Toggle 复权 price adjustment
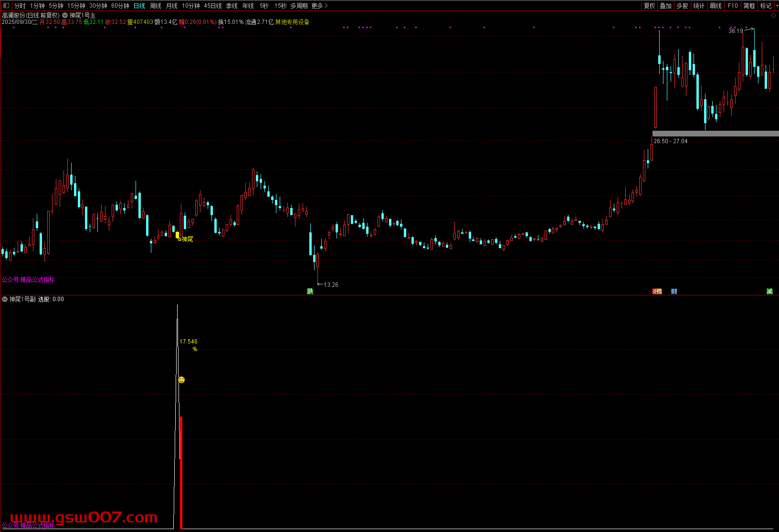Screen dimensions: 779x532 pyautogui.click(x=649, y=6)
